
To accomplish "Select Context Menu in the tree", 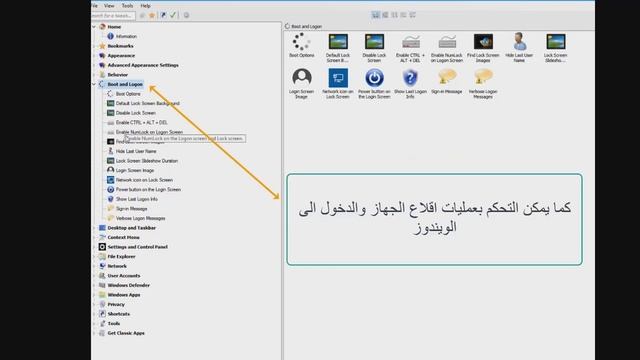I will 123,237.
